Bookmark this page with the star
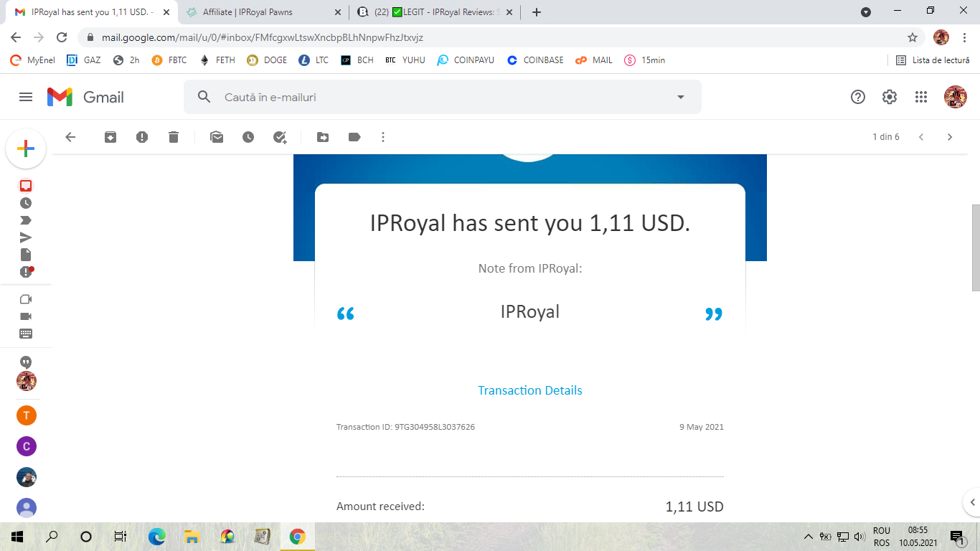This screenshot has width=980, height=551. 913,37
